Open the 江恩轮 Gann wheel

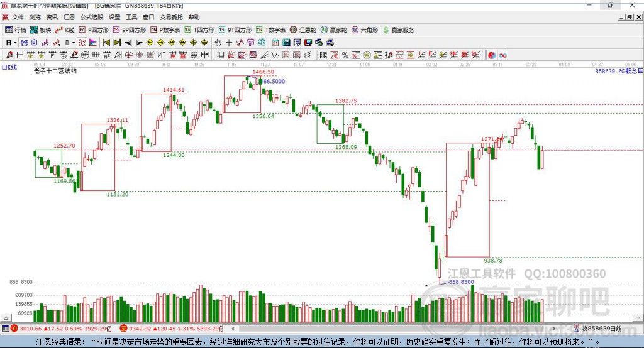[x=303, y=30]
